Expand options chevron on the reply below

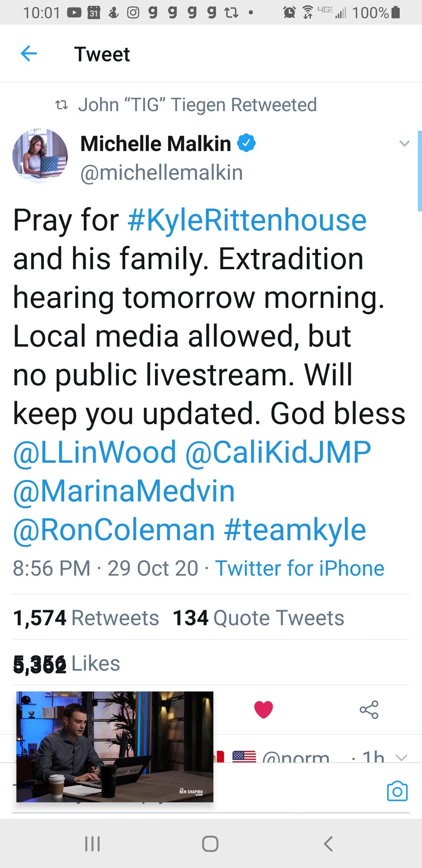tap(401, 758)
